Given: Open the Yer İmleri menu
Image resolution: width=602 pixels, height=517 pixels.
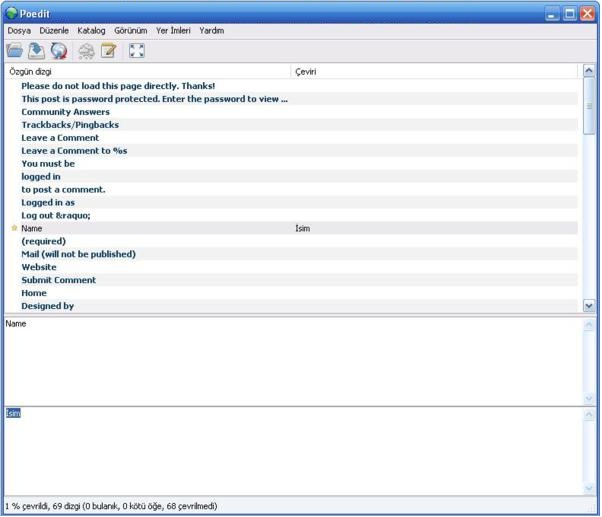Looking at the screenshot, I should (x=173, y=31).
